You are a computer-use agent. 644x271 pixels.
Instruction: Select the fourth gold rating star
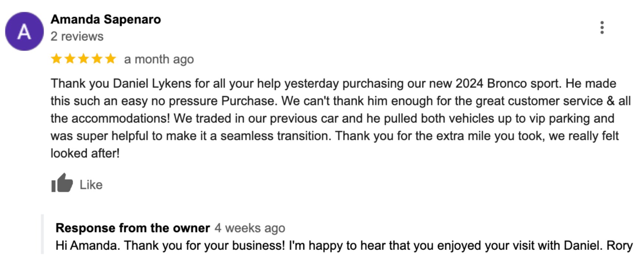coord(97,59)
